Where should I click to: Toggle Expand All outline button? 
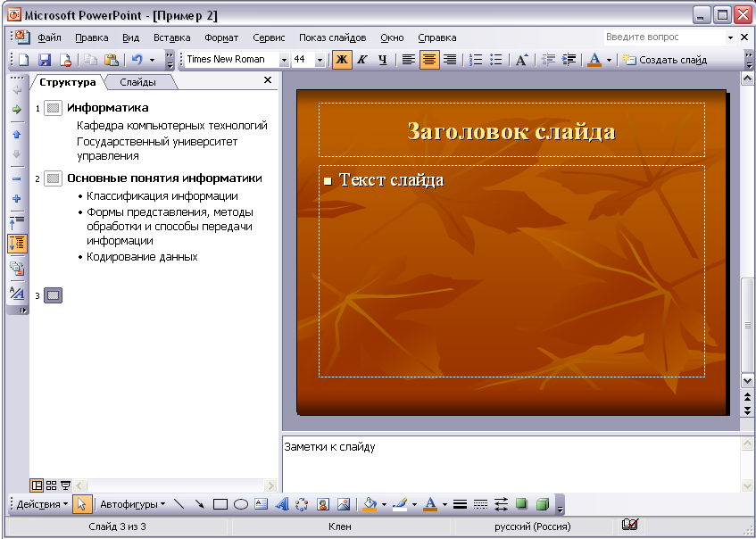17,243
